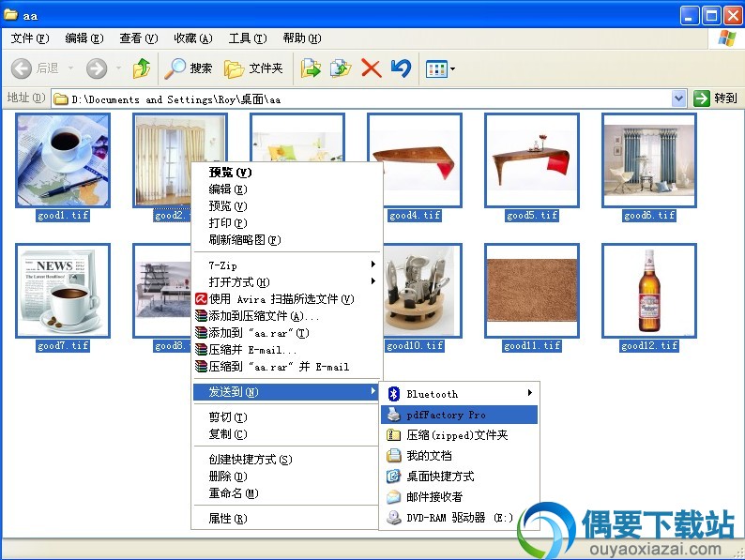The width and height of the screenshot is (745, 560).
Task: Choose 打印(P) in context menu
Action: coord(286,222)
